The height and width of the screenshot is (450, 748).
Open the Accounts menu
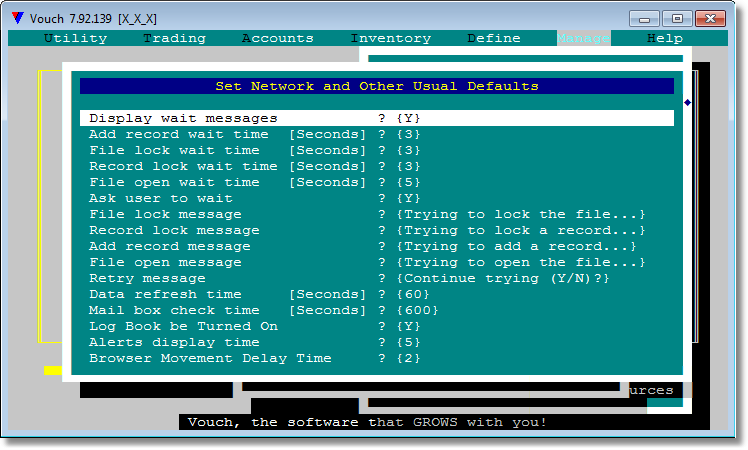click(278, 38)
